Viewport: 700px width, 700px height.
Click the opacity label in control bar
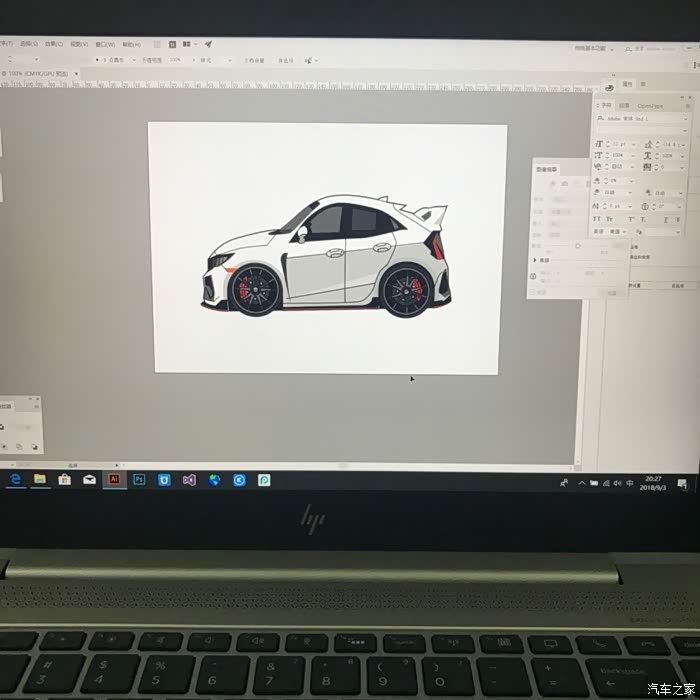click(x=151, y=60)
